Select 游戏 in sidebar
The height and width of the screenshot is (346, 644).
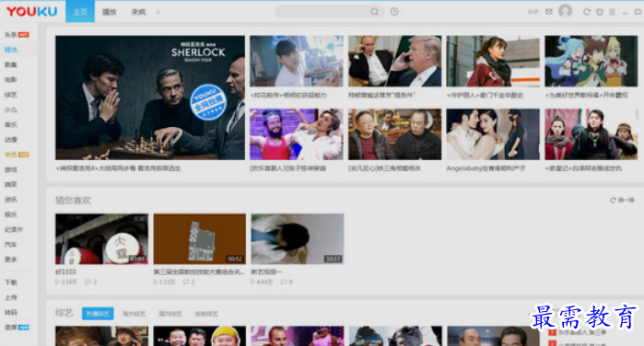coord(11,169)
